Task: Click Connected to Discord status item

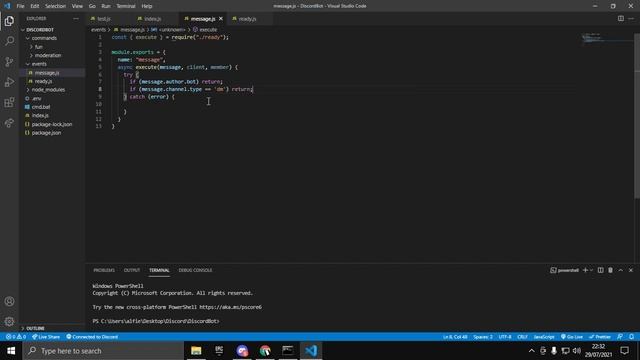Action: pos(92,337)
